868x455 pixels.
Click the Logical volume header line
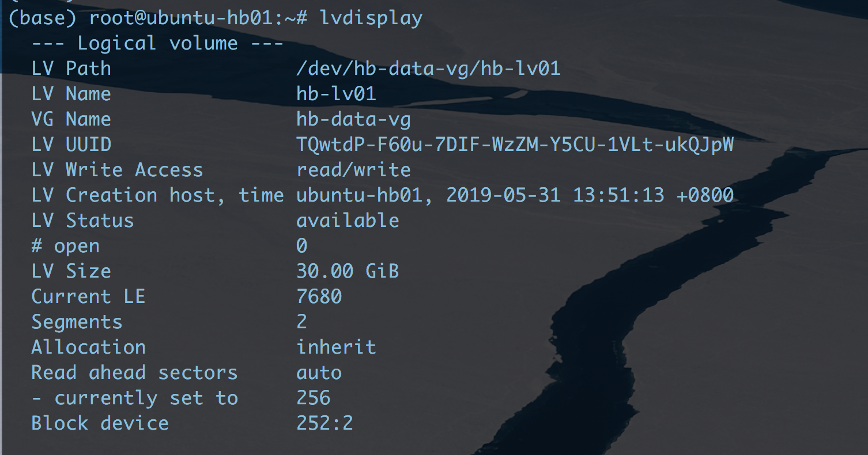point(157,44)
